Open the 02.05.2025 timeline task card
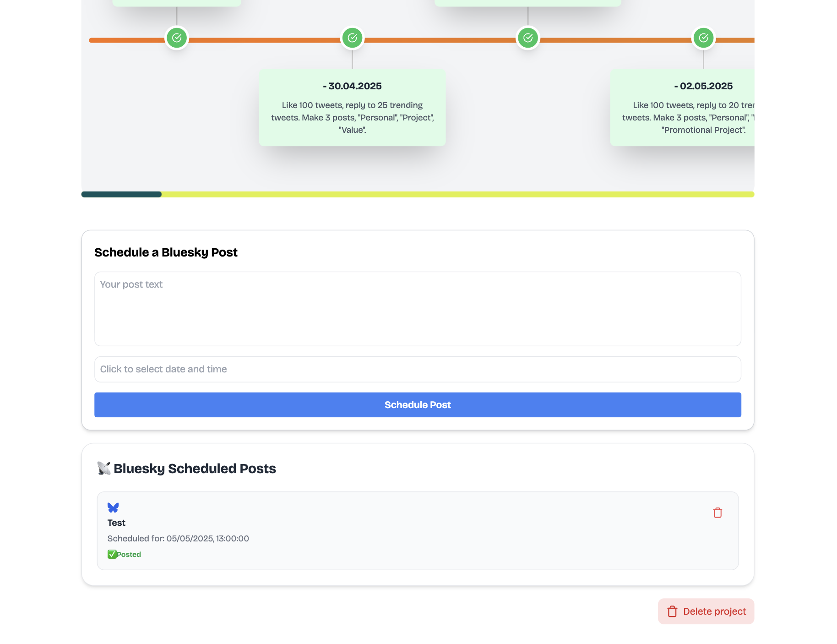Image resolution: width=837 pixels, height=644 pixels. click(x=682, y=108)
